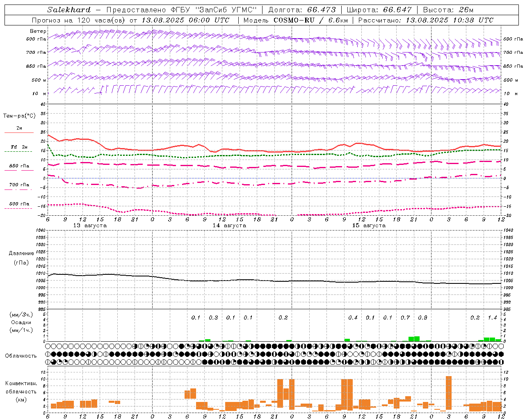Click the tallest orange convective bar near hour 3
The image size is (525, 420).
449,393
